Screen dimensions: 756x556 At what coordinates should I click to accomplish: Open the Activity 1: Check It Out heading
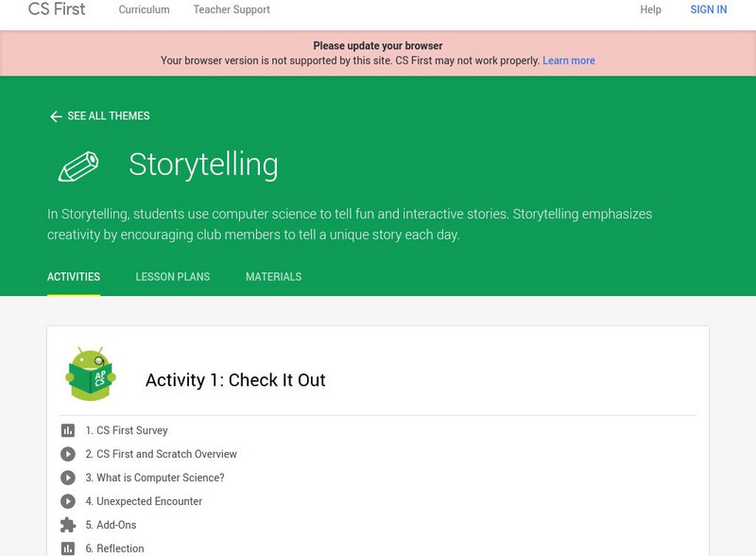235,380
